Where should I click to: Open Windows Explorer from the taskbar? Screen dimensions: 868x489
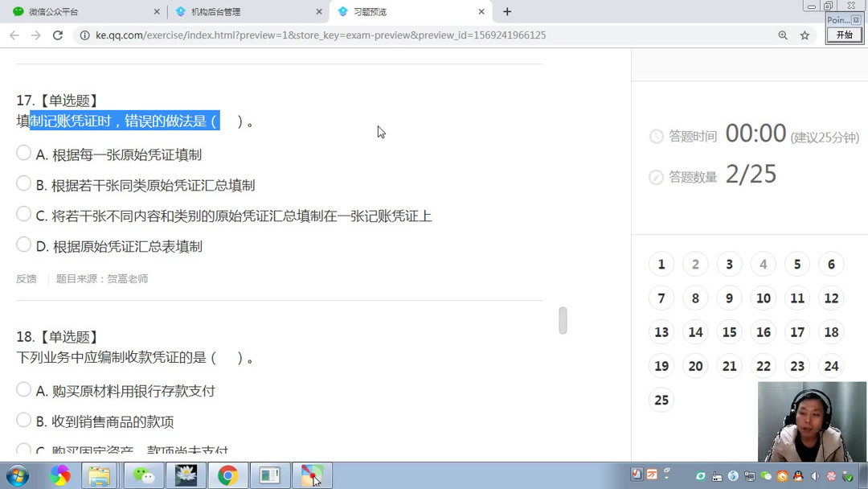100,476
